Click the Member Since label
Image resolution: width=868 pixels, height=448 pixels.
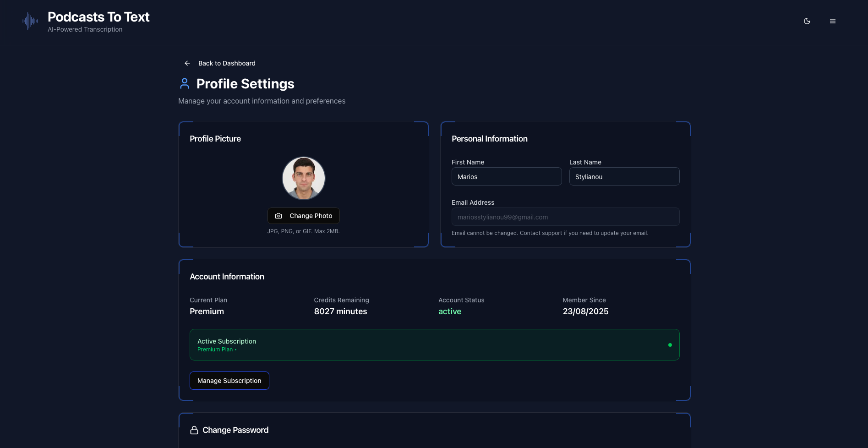click(584, 300)
